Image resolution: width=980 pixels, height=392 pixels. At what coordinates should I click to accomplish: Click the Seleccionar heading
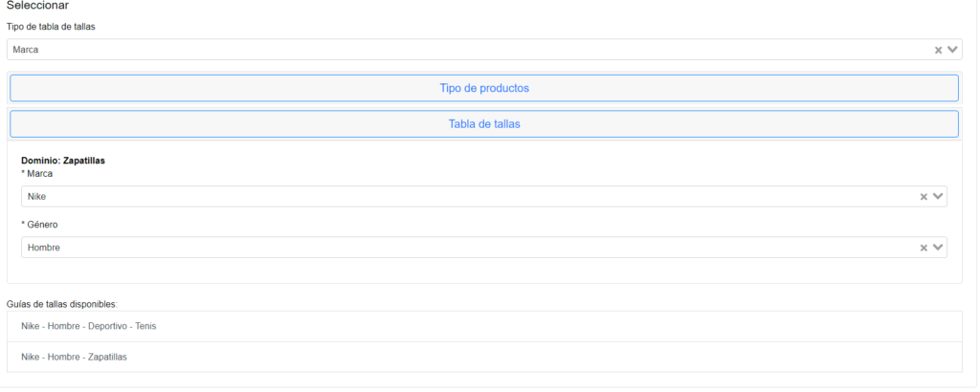tap(37, 6)
